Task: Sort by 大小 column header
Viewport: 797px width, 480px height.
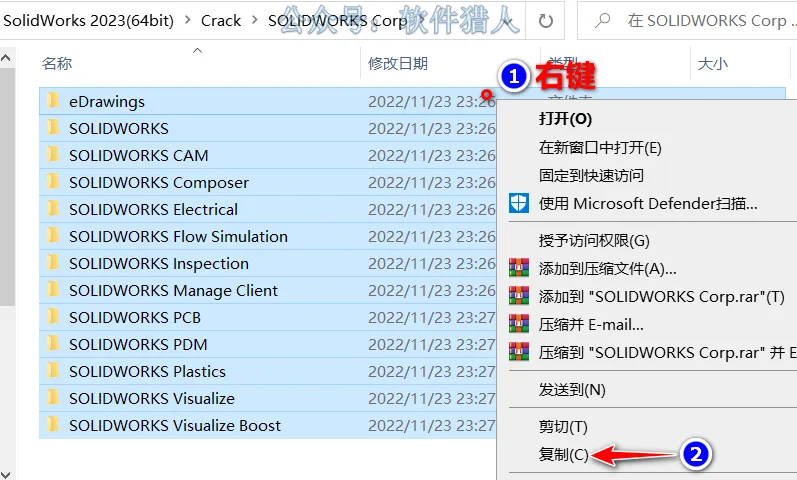Action: point(713,64)
